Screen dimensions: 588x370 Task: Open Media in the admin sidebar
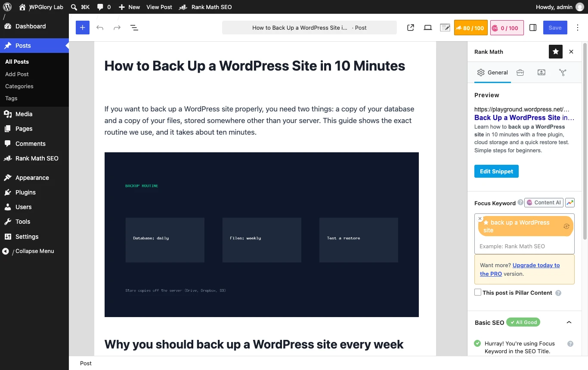[x=34, y=114]
